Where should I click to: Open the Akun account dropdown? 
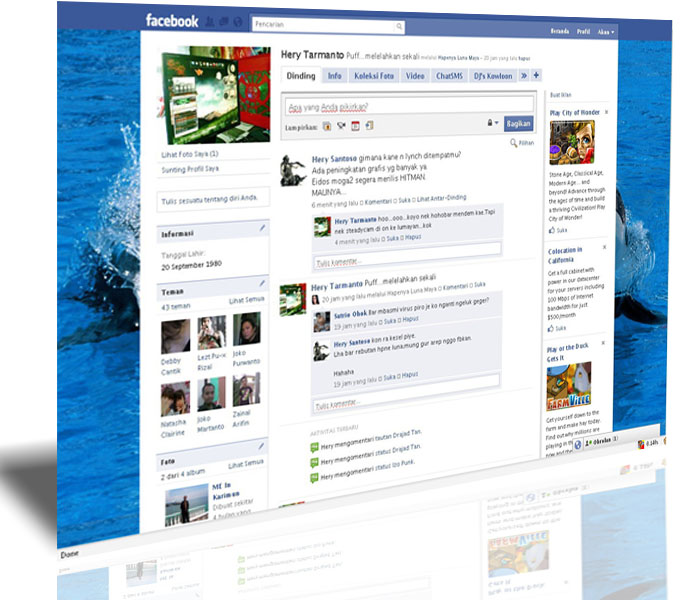[606, 32]
